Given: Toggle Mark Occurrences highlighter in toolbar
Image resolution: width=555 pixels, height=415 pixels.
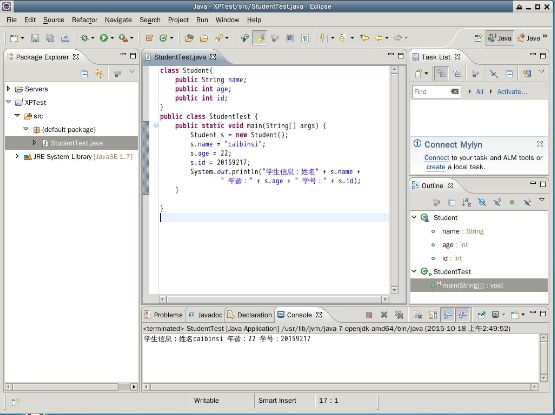Looking at the screenshot, I should (x=259, y=38).
